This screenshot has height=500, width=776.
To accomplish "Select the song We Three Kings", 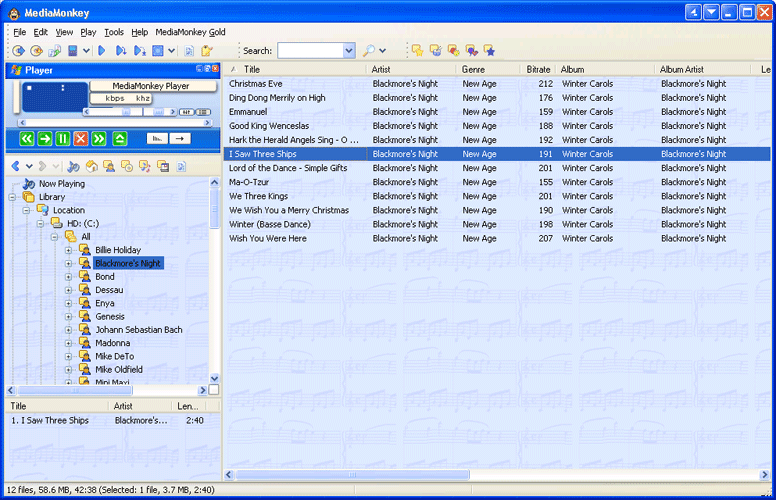I will (x=497, y=196).
